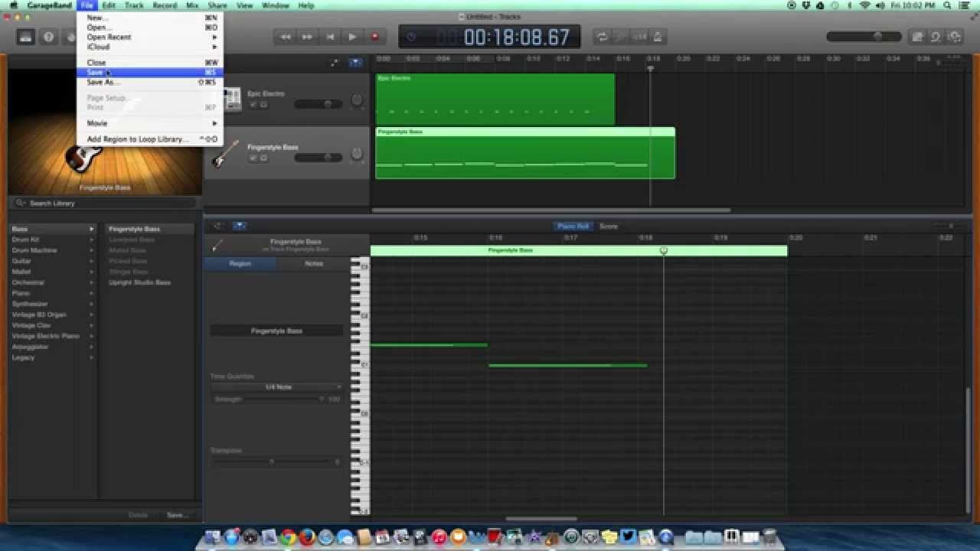Adjust the quantize Strength slider
The width and height of the screenshot is (980, 551).
283,399
